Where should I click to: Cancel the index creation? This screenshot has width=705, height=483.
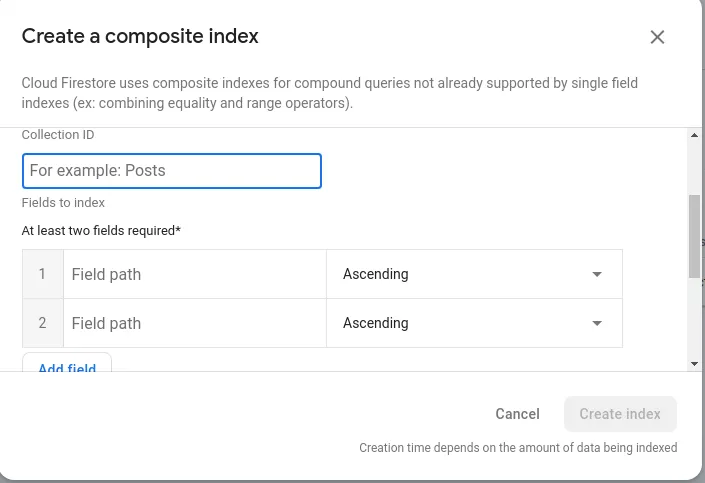(x=517, y=414)
